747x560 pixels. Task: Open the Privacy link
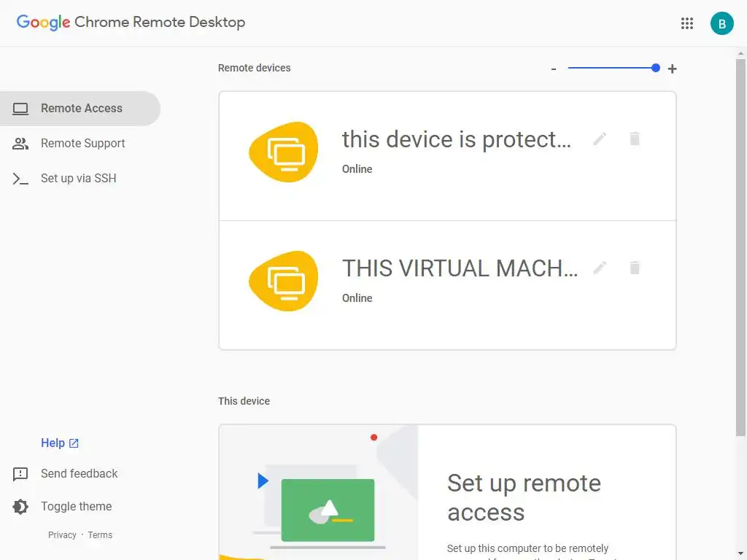pos(62,535)
